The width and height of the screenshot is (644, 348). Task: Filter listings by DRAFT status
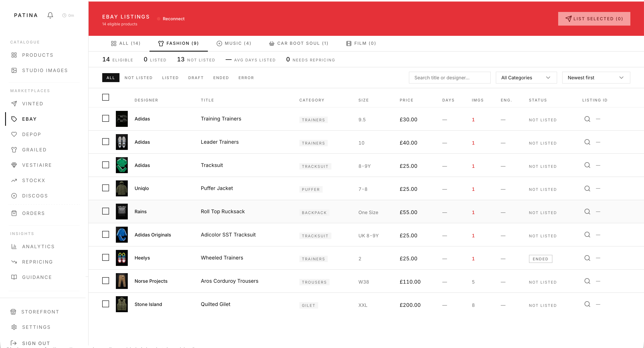click(x=196, y=78)
